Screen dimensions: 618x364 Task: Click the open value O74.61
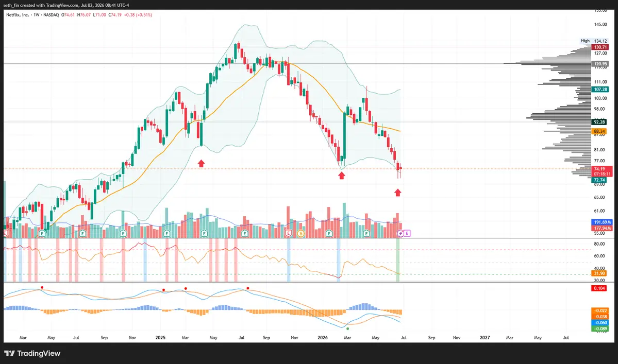pos(68,15)
